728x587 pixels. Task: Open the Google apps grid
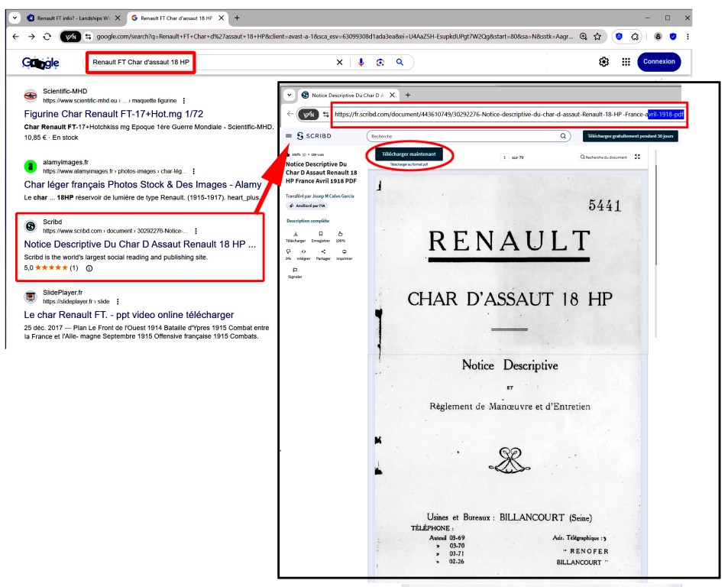point(626,62)
